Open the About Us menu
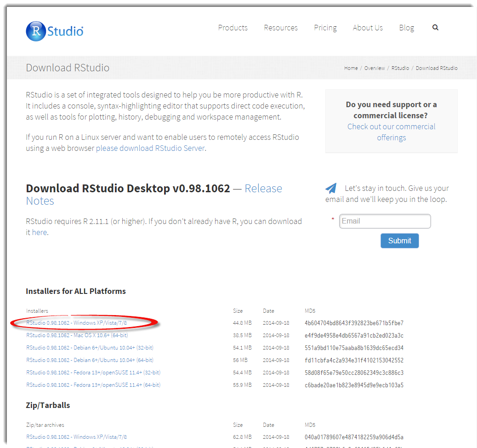Viewport: 477px width, 448px height. 368,28
